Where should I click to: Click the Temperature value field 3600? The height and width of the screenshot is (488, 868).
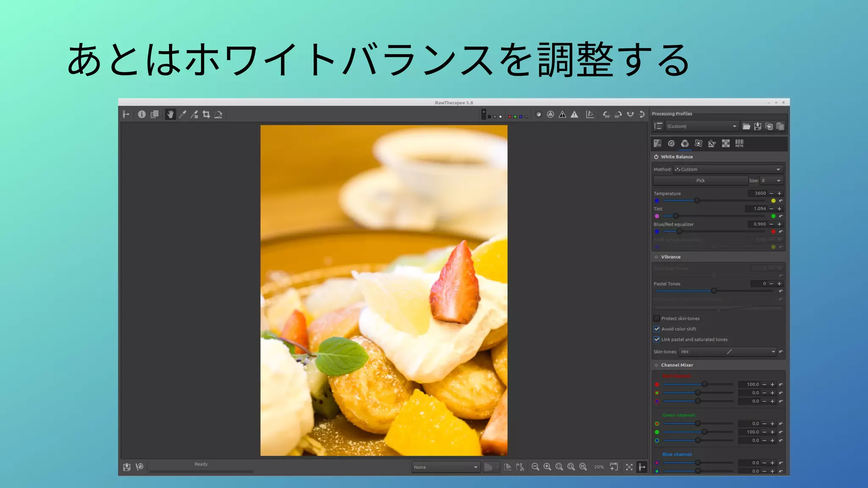[x=758, y=193]
